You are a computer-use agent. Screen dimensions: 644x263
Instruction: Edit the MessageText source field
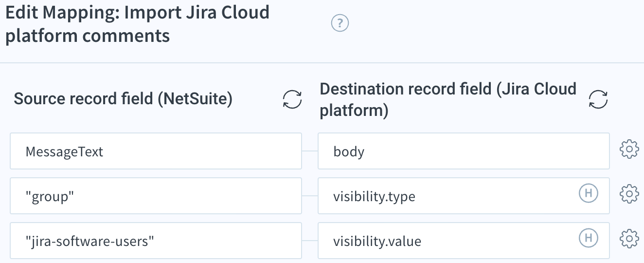(x=156, y=151)
